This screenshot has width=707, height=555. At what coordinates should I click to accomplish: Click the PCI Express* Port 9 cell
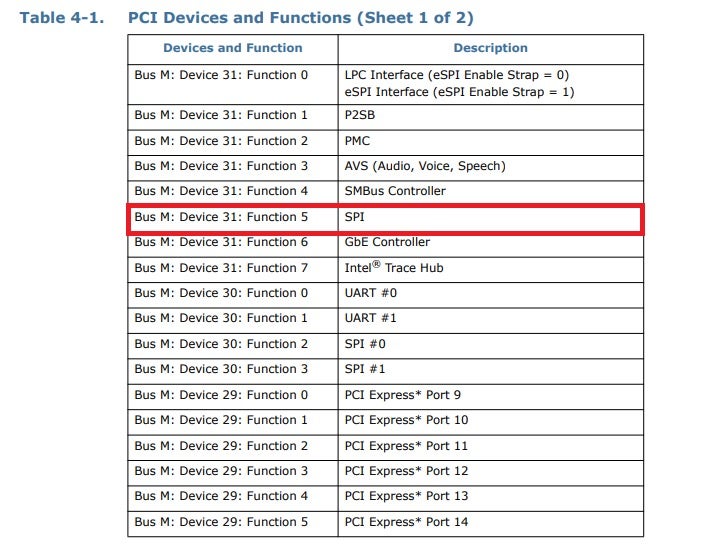(402, 395)
